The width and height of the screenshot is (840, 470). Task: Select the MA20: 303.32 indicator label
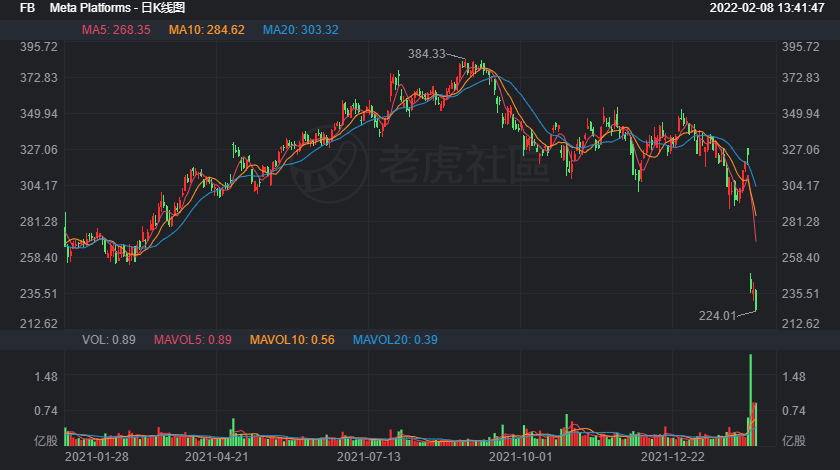pos(301,30)
